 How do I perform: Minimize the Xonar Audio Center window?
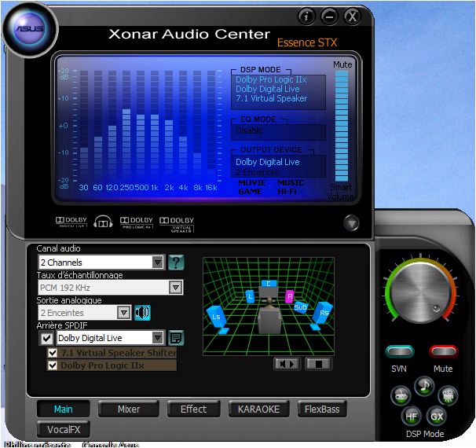(x=329, y=17)
